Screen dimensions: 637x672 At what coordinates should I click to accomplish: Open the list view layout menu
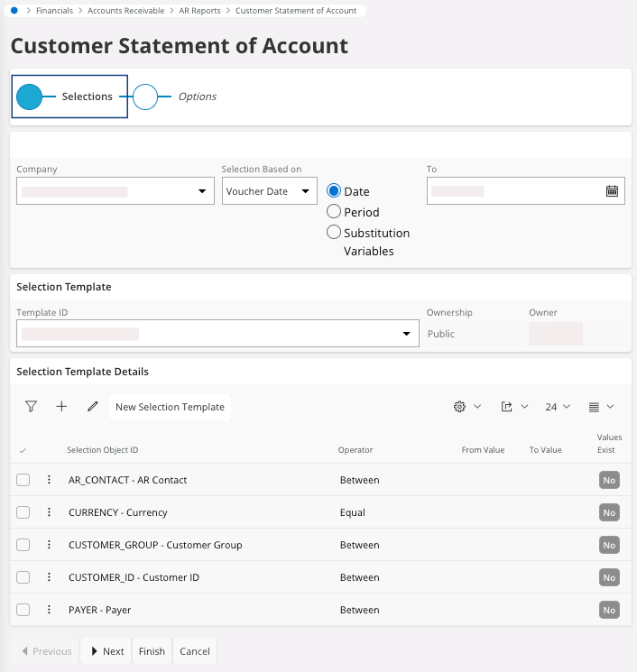(x=601, y=407)
